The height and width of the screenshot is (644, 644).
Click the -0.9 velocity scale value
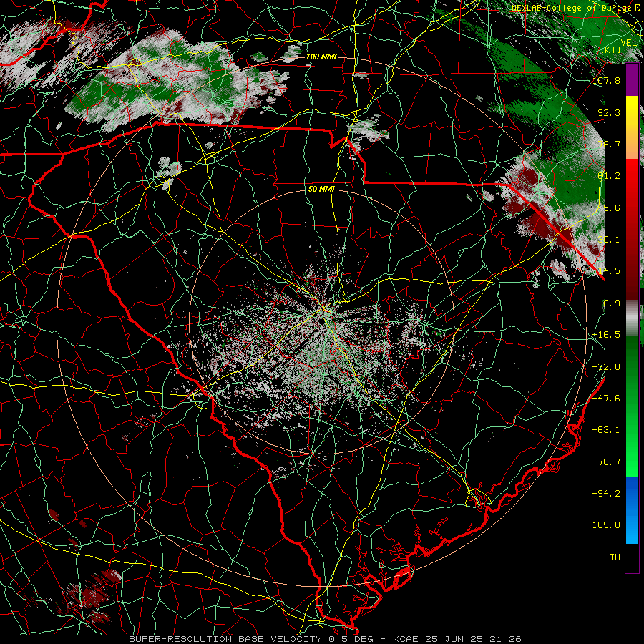609,303
